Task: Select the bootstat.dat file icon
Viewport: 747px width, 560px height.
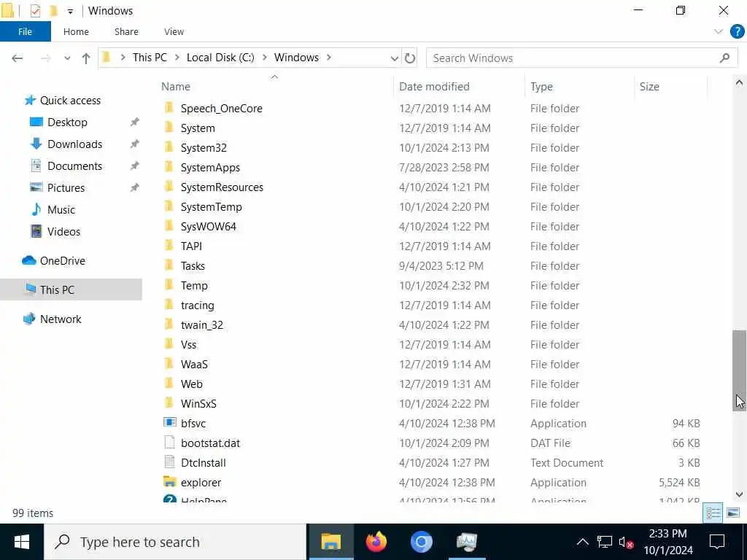Action: point(169,443)
